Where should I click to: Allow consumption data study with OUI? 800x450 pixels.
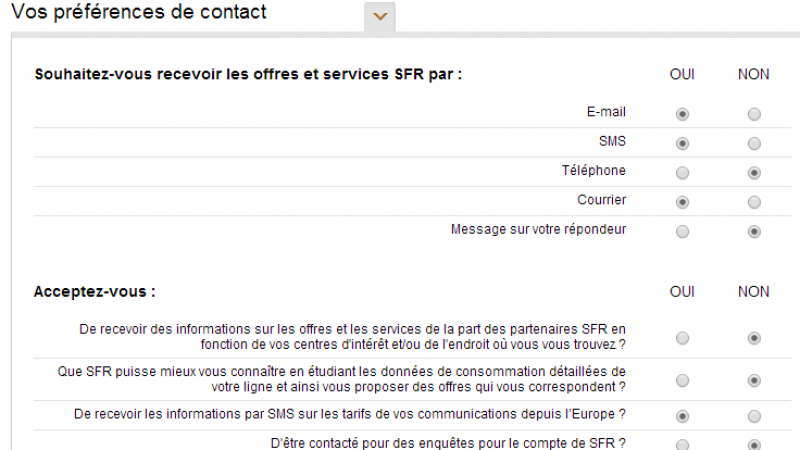pos(682,380)
